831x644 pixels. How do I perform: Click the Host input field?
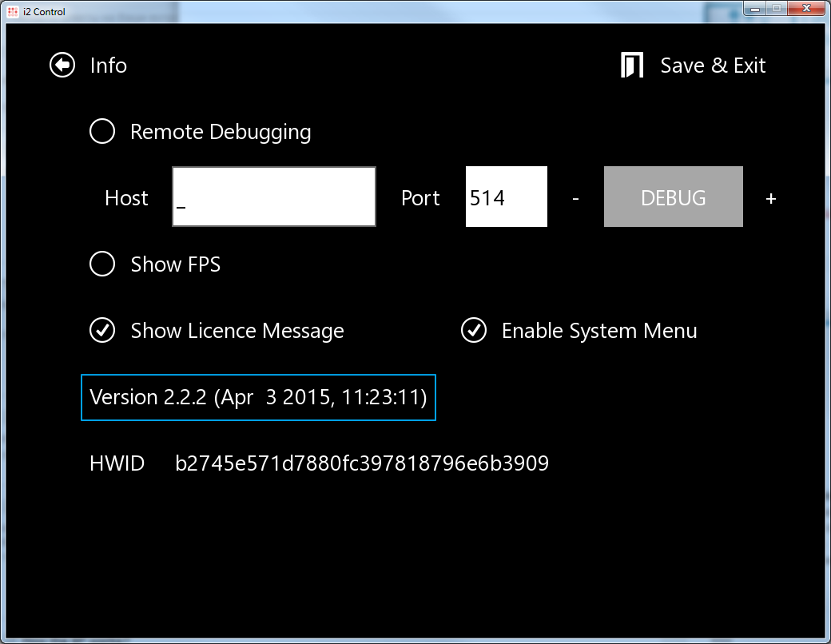274,197
